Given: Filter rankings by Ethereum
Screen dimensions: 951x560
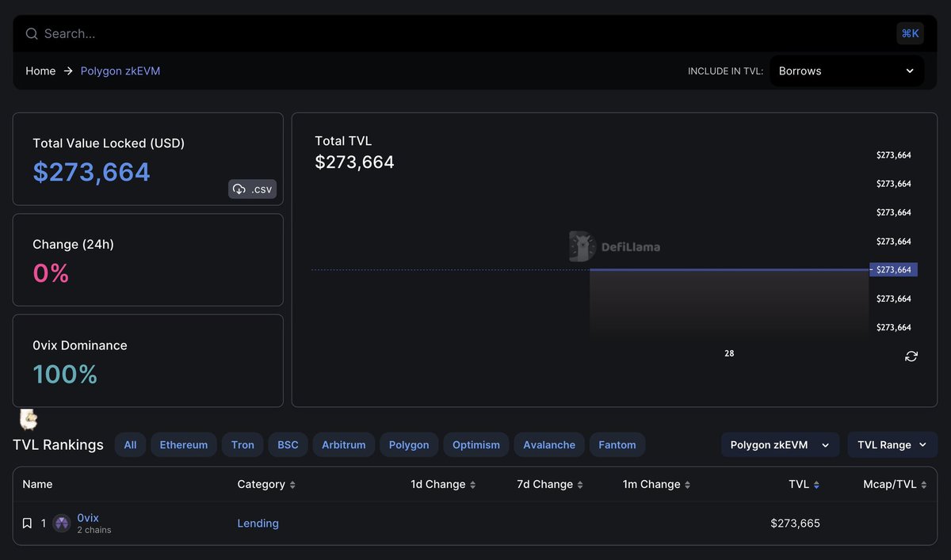Looking at the screenshot, I should pos(184,444).
